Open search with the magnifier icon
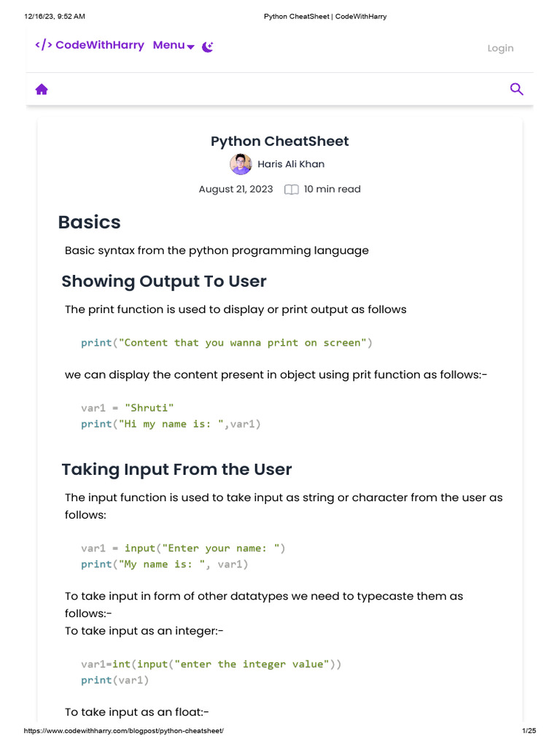 [x=516, y=89]
